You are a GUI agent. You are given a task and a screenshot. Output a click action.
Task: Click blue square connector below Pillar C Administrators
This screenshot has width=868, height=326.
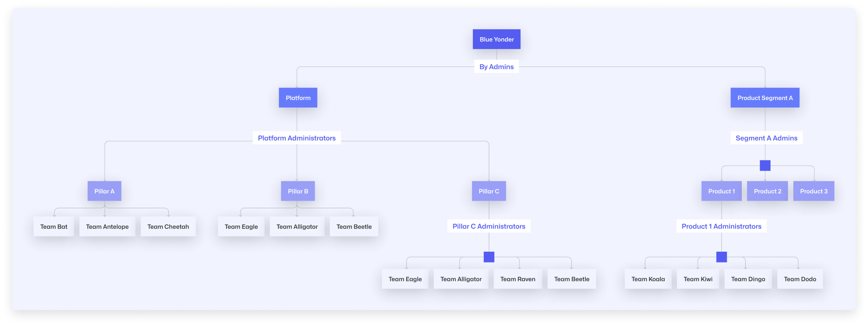point(489,257)
